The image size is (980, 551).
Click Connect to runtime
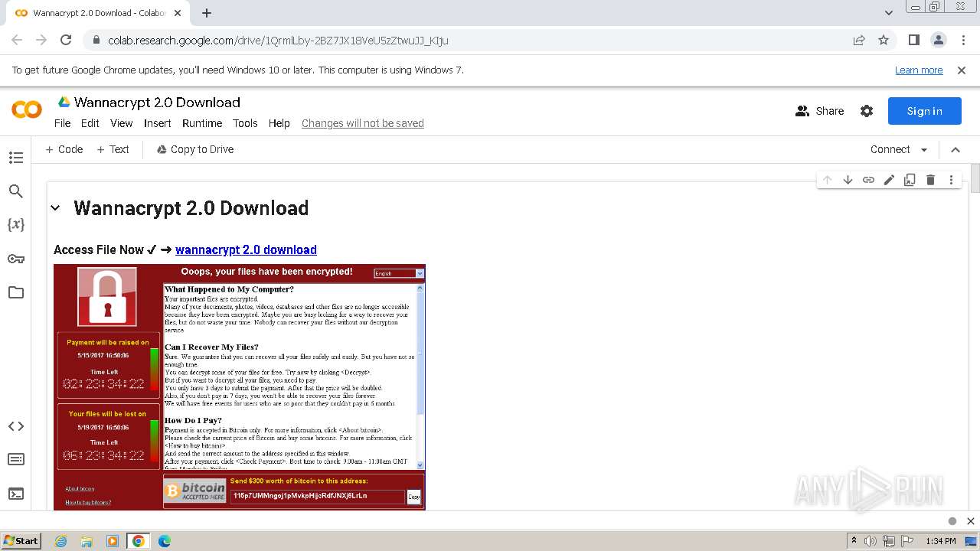click(x=890, y=149)
